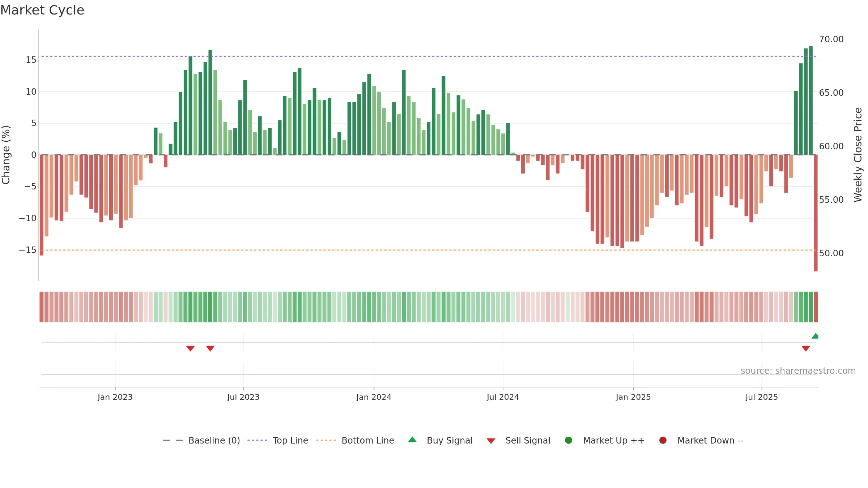Click the Market Cycle chart title

pos(42,10)
